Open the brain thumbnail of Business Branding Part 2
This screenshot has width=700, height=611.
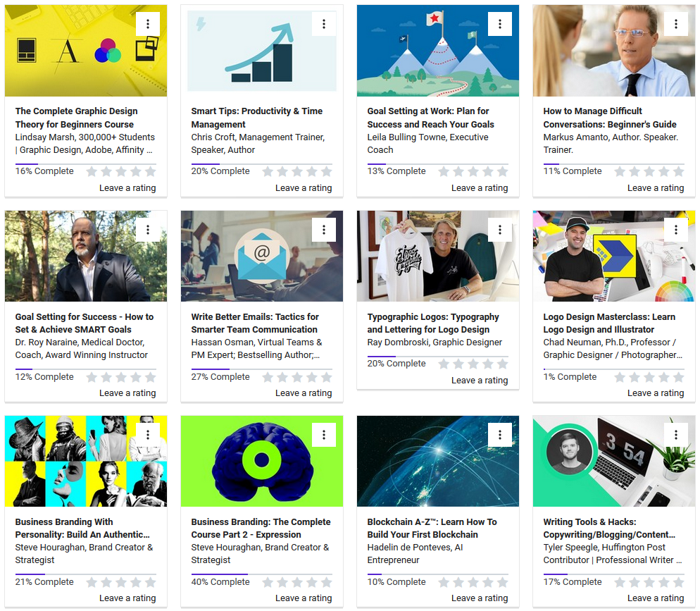261,461
